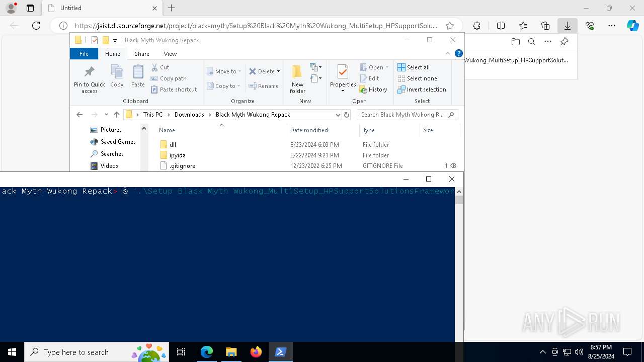Expand the Properties dropdown arrow

pyautogui.click(x=343, y=91)
